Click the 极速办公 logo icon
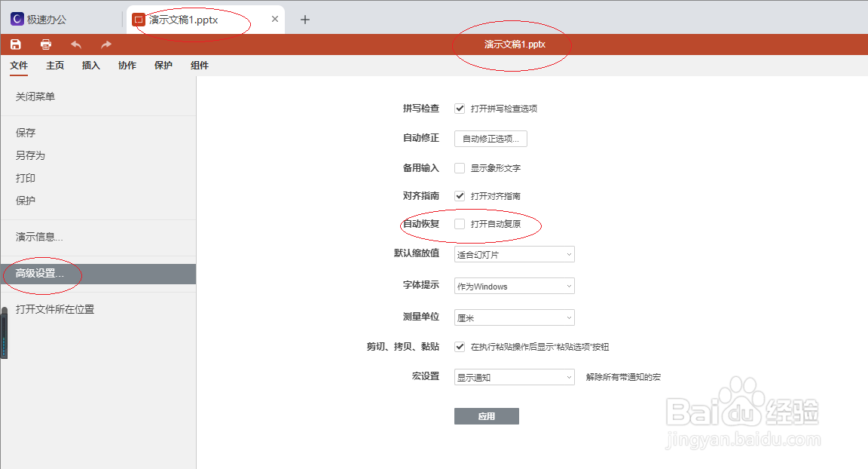 point(17,18)
